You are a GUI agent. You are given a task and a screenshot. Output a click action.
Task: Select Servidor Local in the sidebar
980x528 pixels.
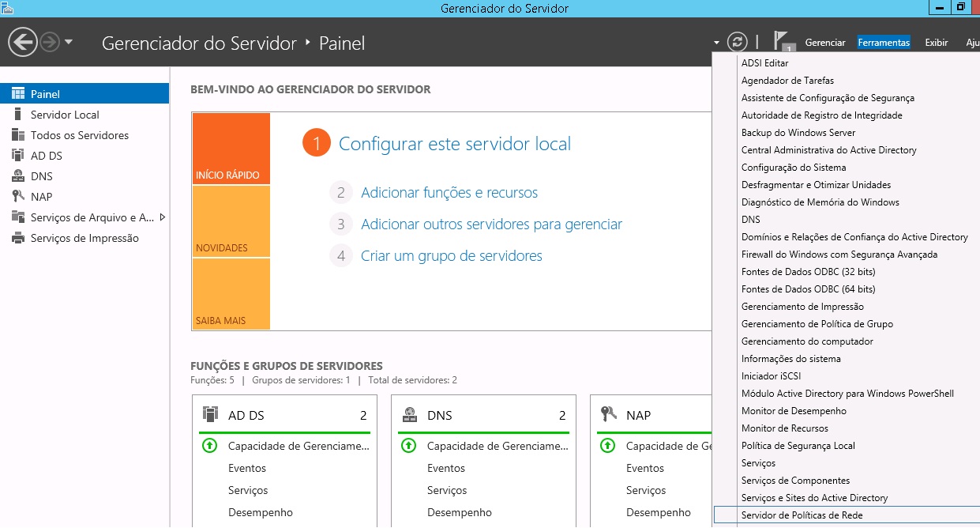click(x=65, y=115)
